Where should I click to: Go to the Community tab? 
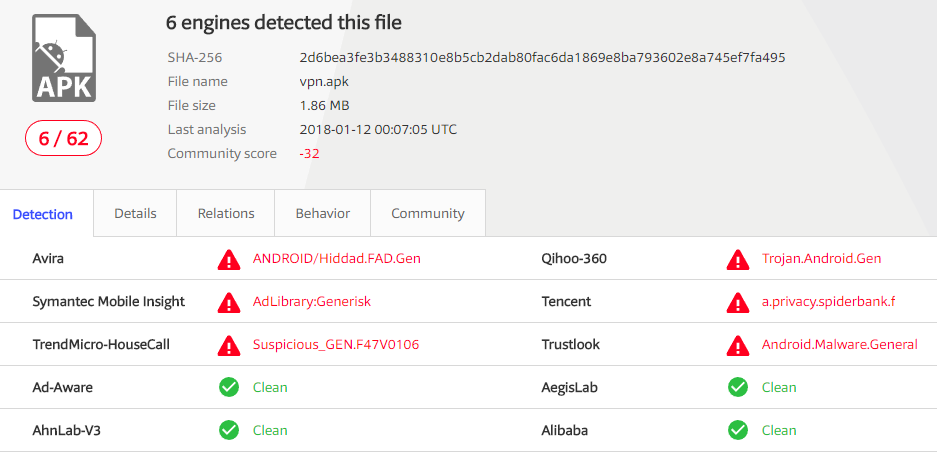[428, 213]
